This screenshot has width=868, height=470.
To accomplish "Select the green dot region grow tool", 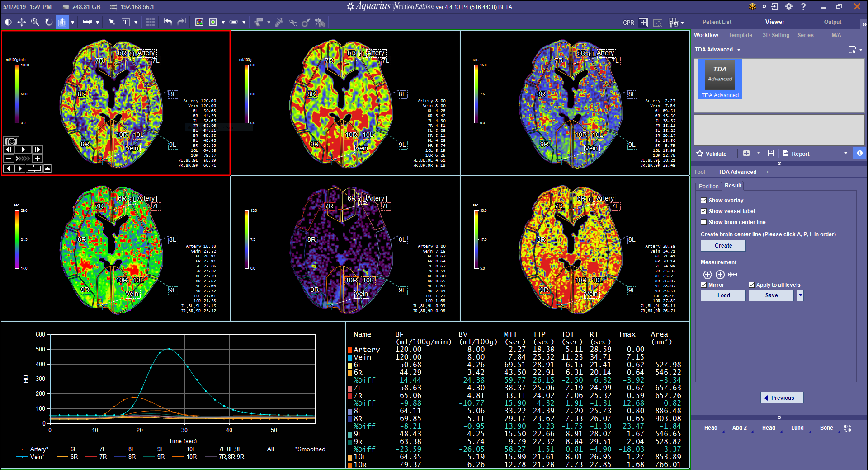I will click(x=213, y=22).
